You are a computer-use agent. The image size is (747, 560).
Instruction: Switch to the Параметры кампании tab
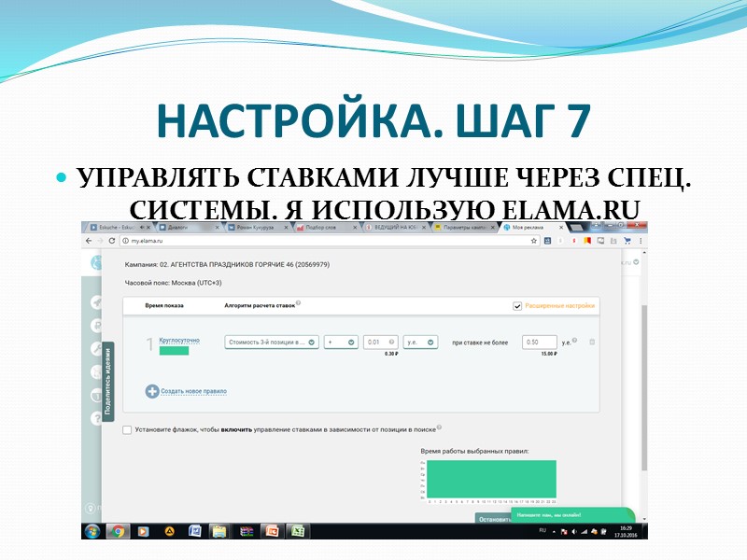[464, 228]
